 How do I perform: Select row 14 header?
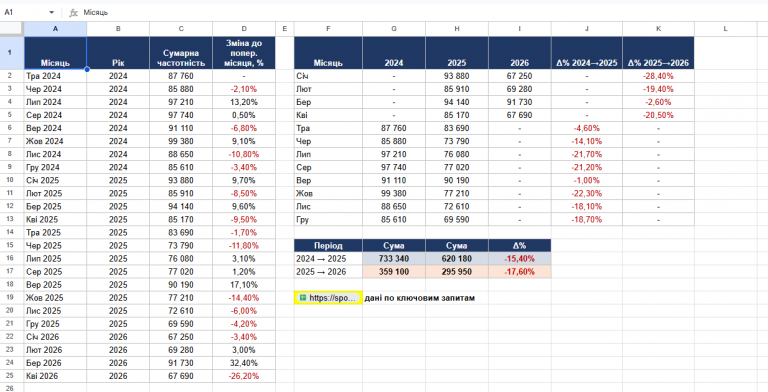pyautogui.click(x=12, y=232)
